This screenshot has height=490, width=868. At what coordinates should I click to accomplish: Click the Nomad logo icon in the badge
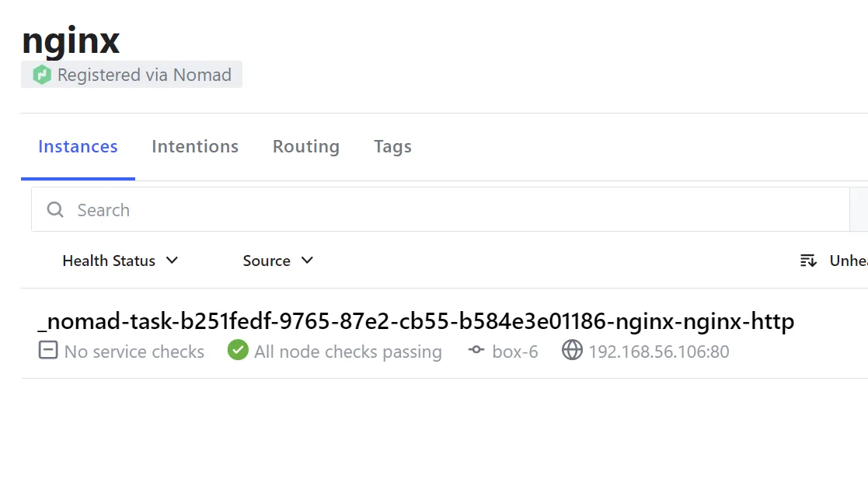(42, 75)
